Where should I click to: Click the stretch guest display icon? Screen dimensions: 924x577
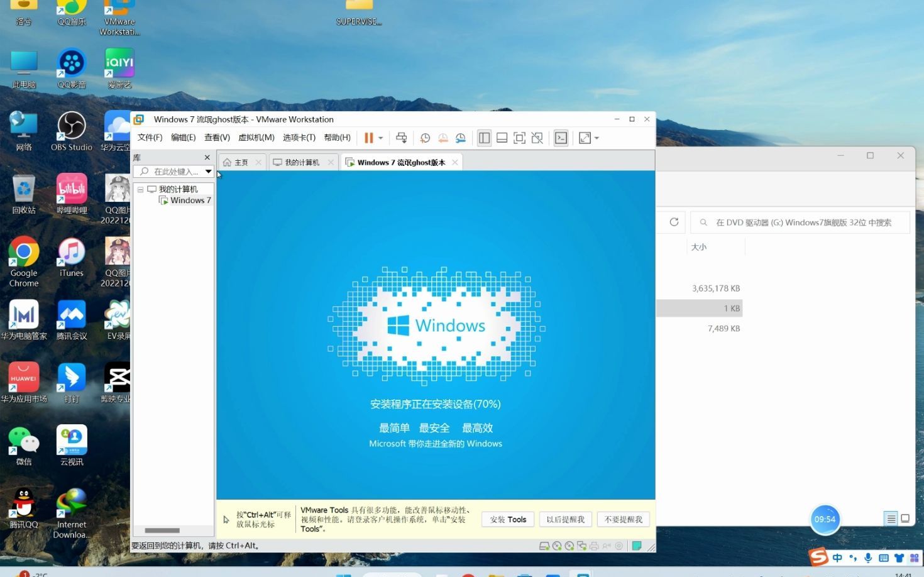(x=585, y=138)
